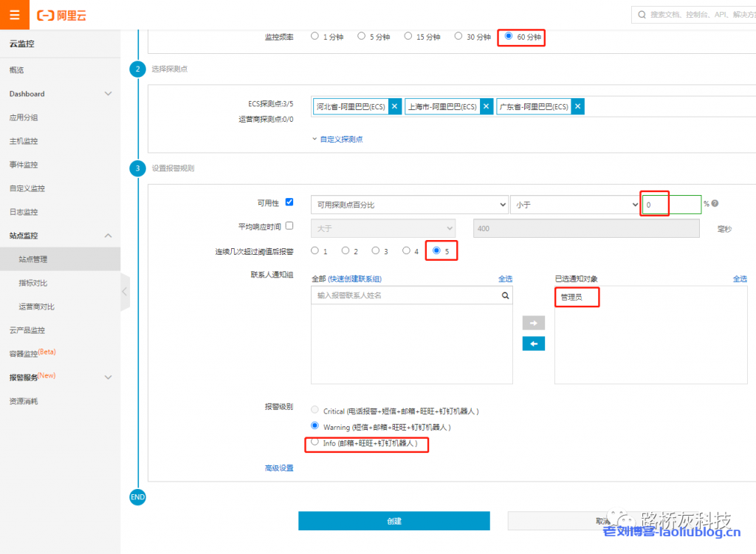This screenshot has width=756, height=554.
Task: Click the help icon beside percent sign
Action: point(715,204)
